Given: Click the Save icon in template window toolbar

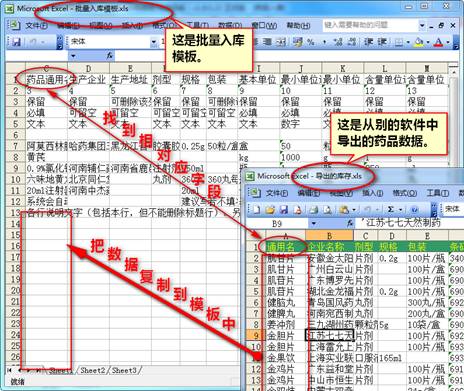Looking at the screenshot, I should pos(16,42).
